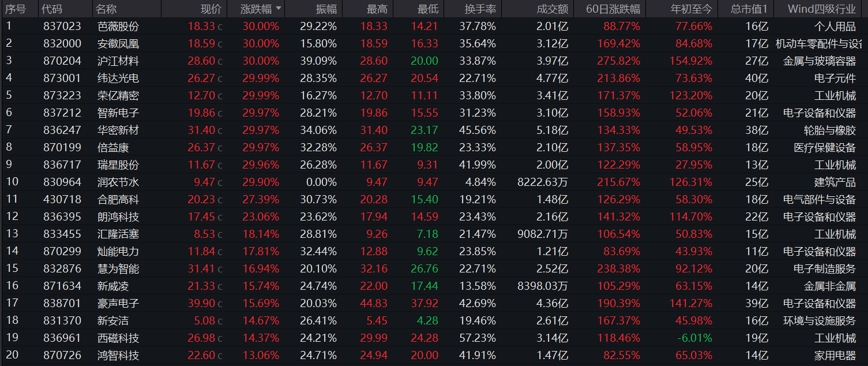Screen dimensions: 868x366
Task: Sort by the Wind四级行业 column header
Action: (822, 9)
